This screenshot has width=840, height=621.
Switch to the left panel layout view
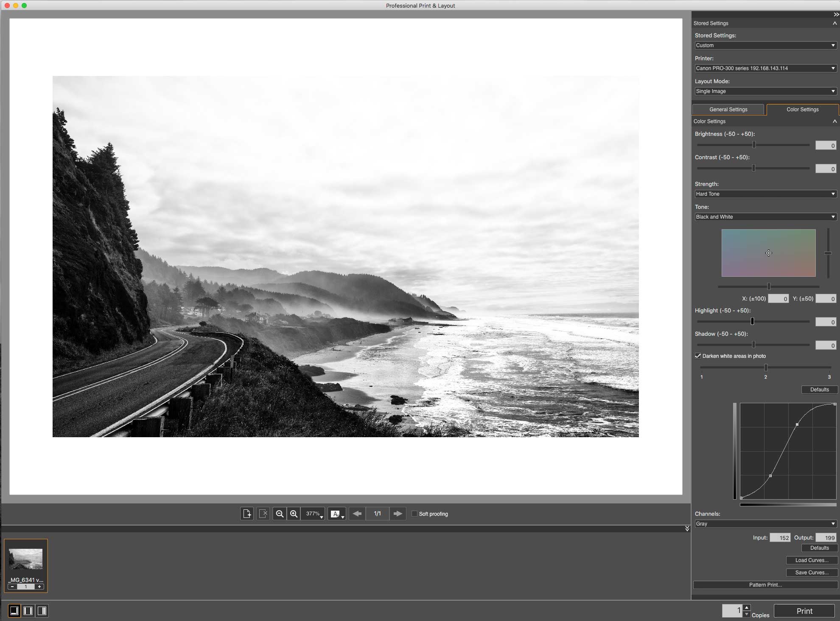tap(28, 611)
